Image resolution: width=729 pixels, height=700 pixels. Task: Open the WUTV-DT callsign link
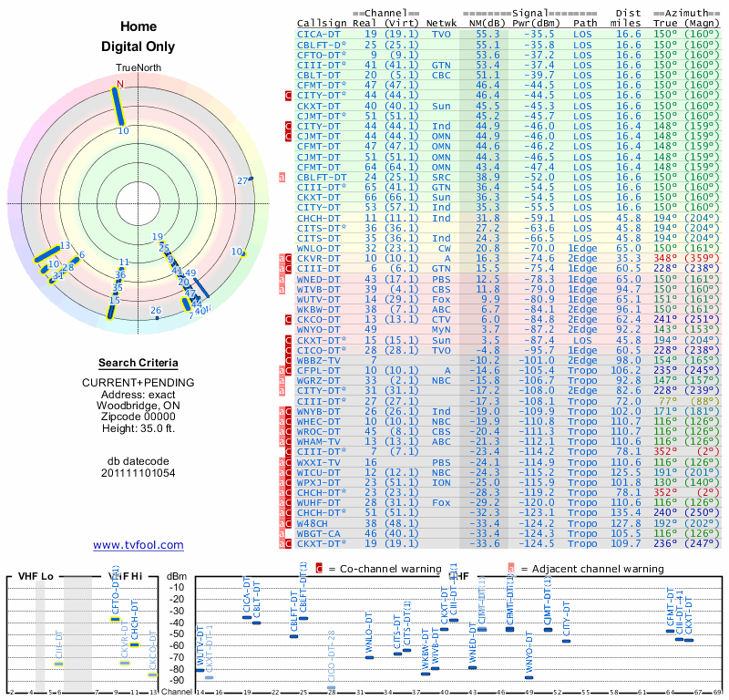tap(318, 300)
